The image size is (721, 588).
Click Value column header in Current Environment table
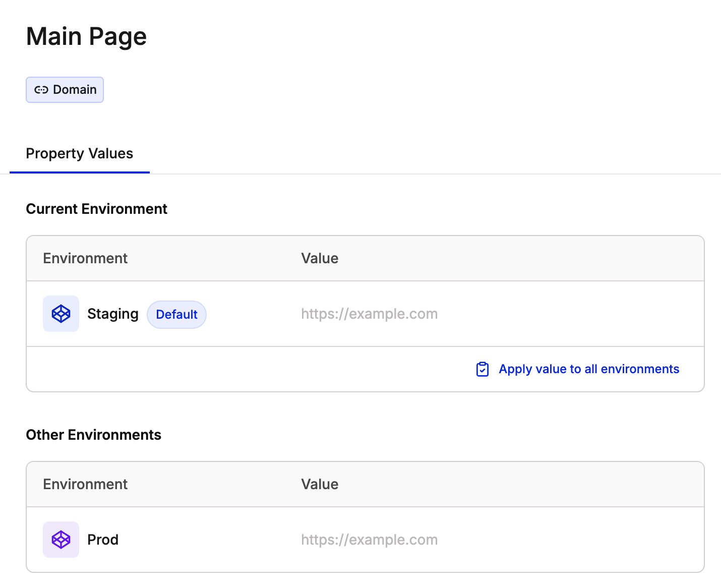click(320, 258)
